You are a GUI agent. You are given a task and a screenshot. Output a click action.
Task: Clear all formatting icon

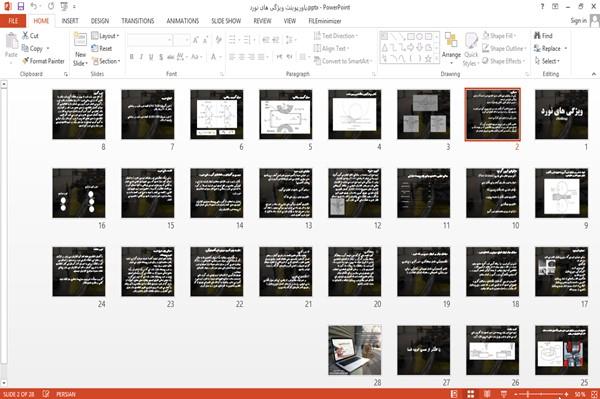(x=218, y=40)
